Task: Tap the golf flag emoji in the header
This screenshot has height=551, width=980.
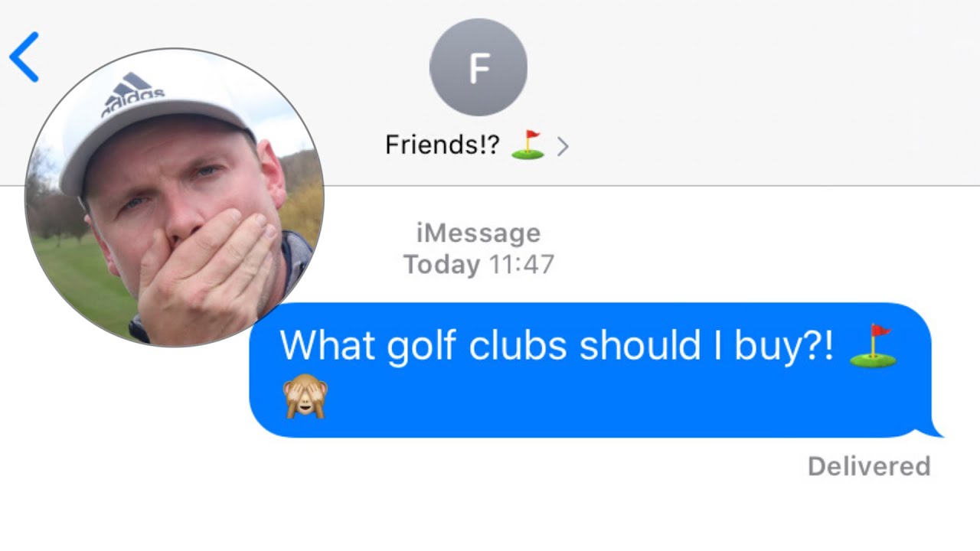Action: click(528, 144)
